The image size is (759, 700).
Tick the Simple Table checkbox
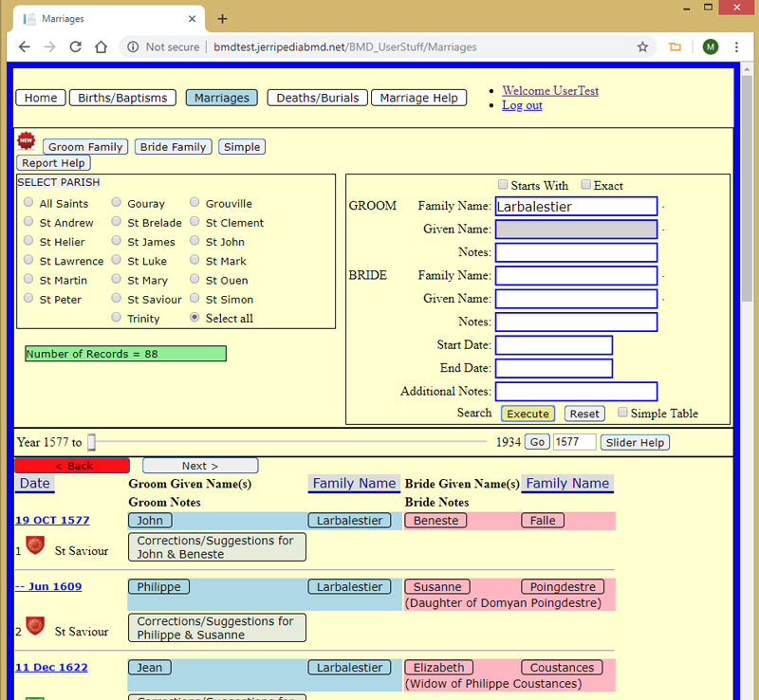coord(622,413)
